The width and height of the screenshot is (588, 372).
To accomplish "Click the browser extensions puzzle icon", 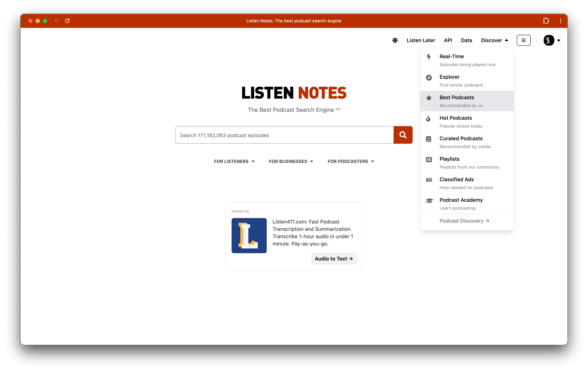I will click(x=546, y=21).
